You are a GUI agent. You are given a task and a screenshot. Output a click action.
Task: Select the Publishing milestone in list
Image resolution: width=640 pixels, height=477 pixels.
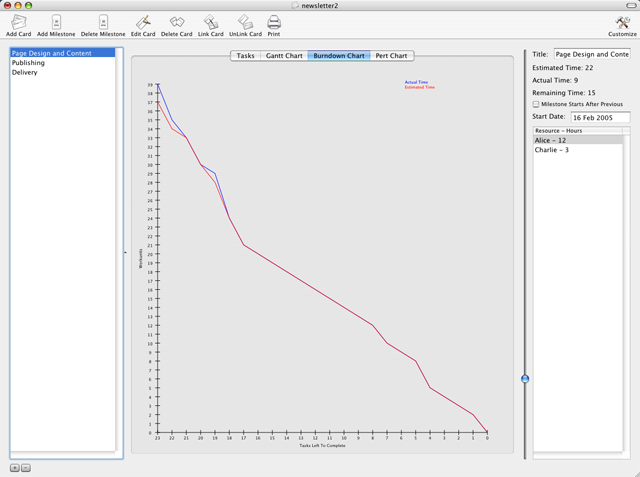coord(28,63)
